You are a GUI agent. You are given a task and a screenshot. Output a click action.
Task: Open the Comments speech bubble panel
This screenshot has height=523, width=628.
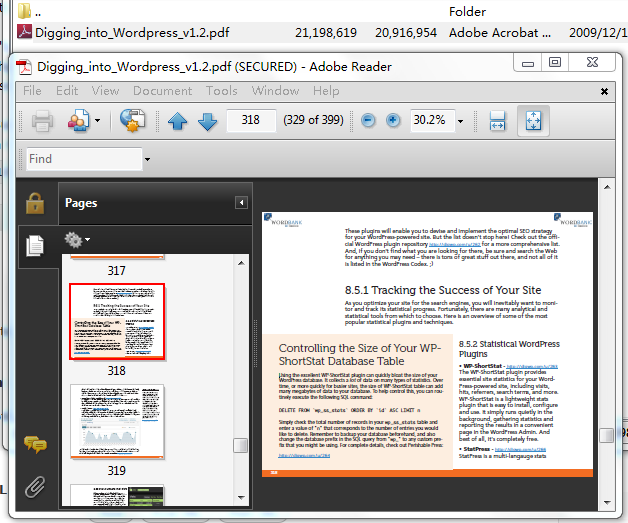[x=35, y=444]
